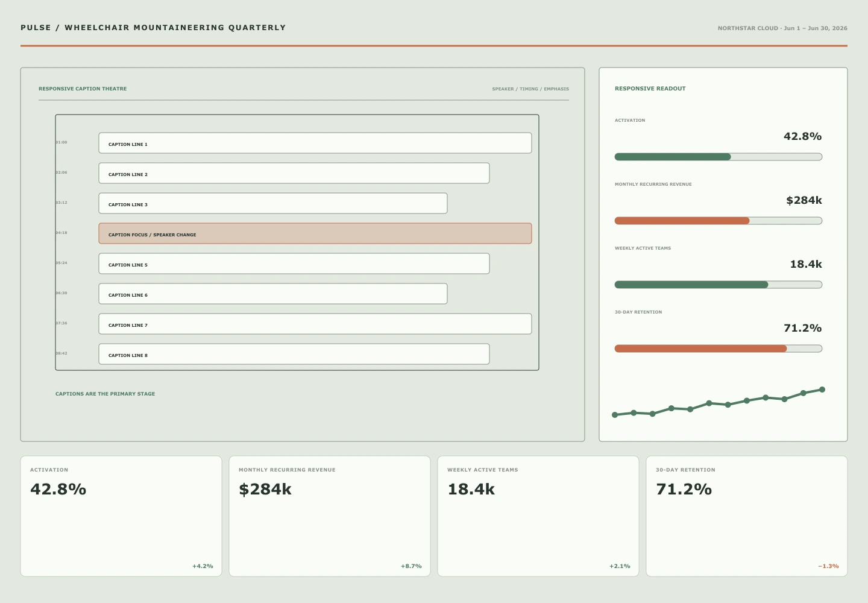Click the '−1.3%' change in the retention card
Image resolution: width=868 pixels, height=603 pixels.
coord(829,566)
